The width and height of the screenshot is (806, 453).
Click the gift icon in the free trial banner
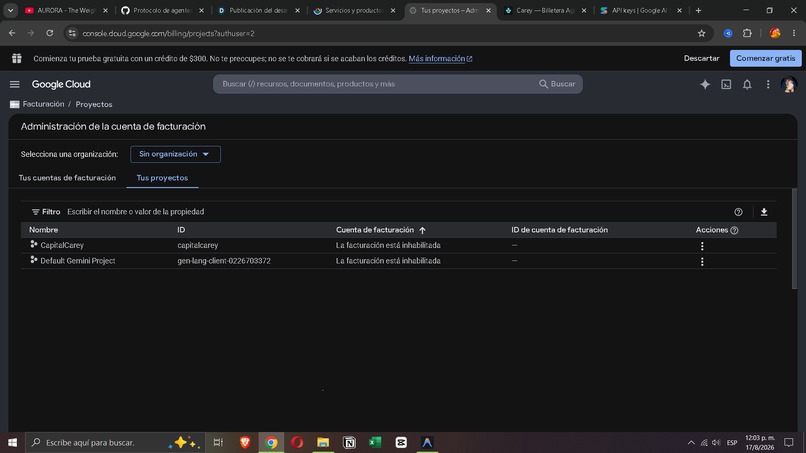16,58
